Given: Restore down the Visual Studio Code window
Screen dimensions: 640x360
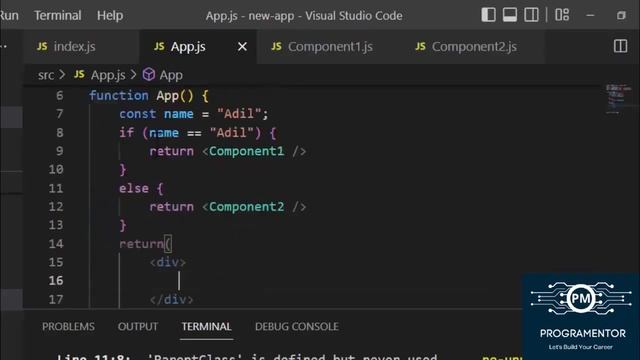Looking at the screenshot, I should tap(621, 16).
